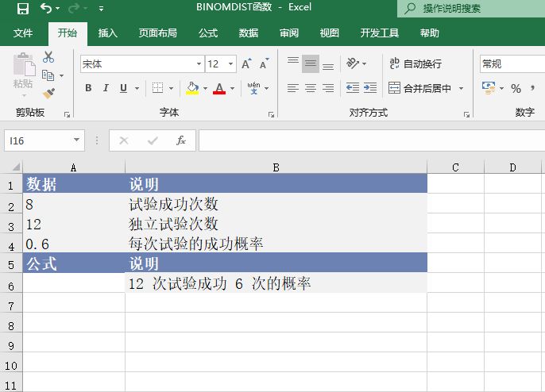Switch to the 公式 ribbon tab
Image resolution: width=545 pixels, height=392 pixels.
[208, 33]
